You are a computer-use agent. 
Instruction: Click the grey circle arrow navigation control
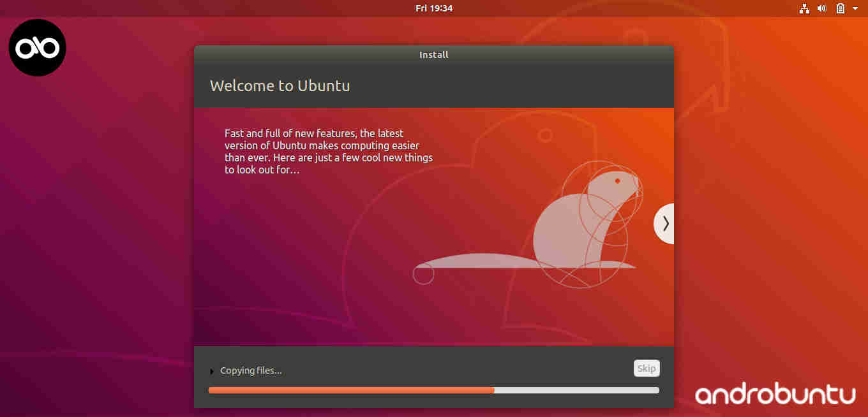[x=665, y=224]
